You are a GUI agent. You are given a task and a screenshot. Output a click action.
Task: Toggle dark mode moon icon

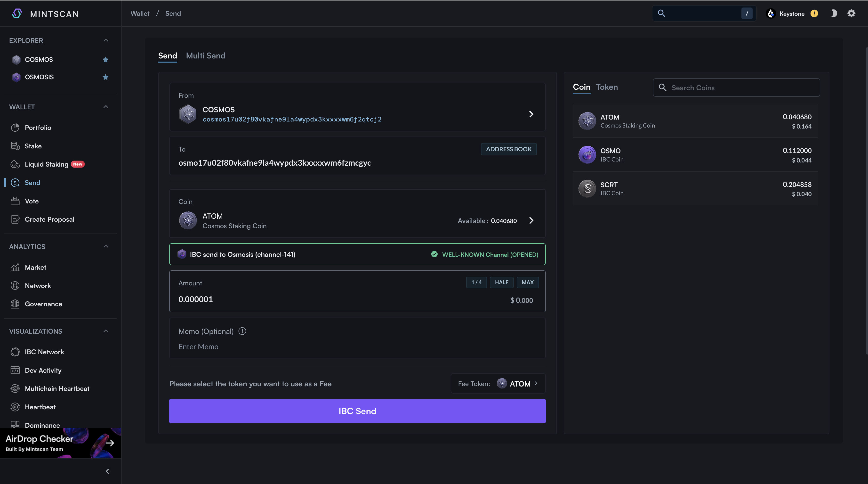[x=834, y=14]
